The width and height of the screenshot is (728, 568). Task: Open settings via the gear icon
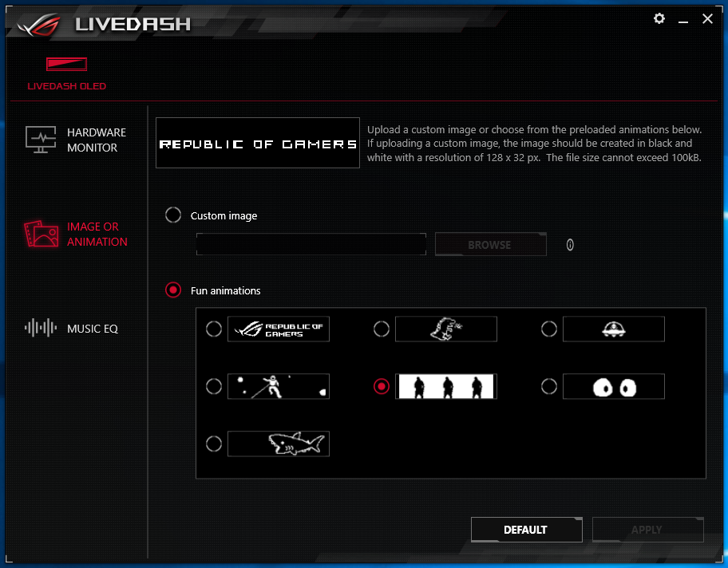click(659, 18)
